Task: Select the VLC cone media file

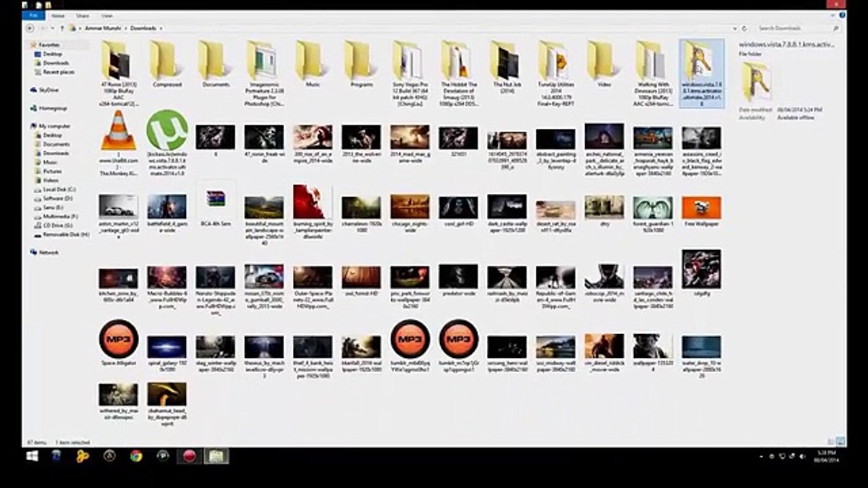Action: point(118,143)
